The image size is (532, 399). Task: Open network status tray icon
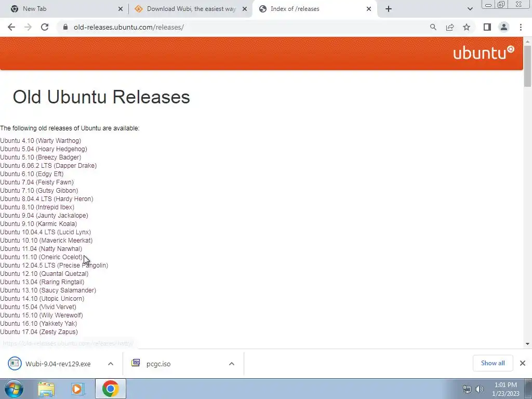(x=467, y=389)
